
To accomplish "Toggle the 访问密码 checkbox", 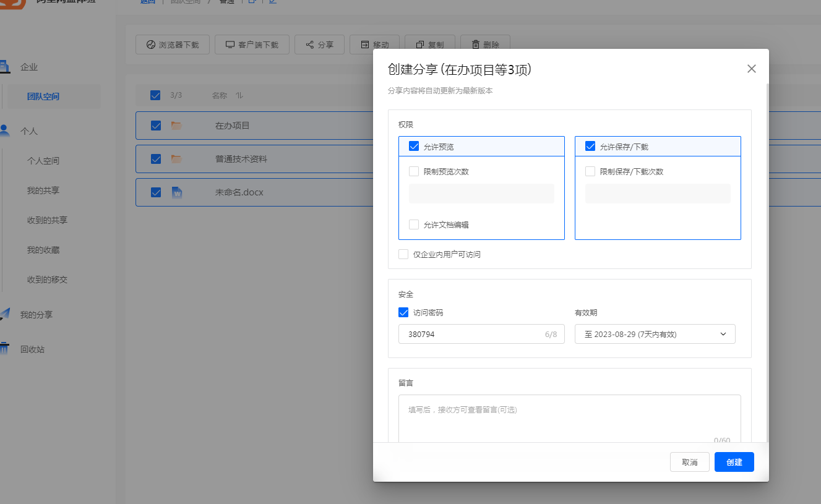I will [403, 312].
